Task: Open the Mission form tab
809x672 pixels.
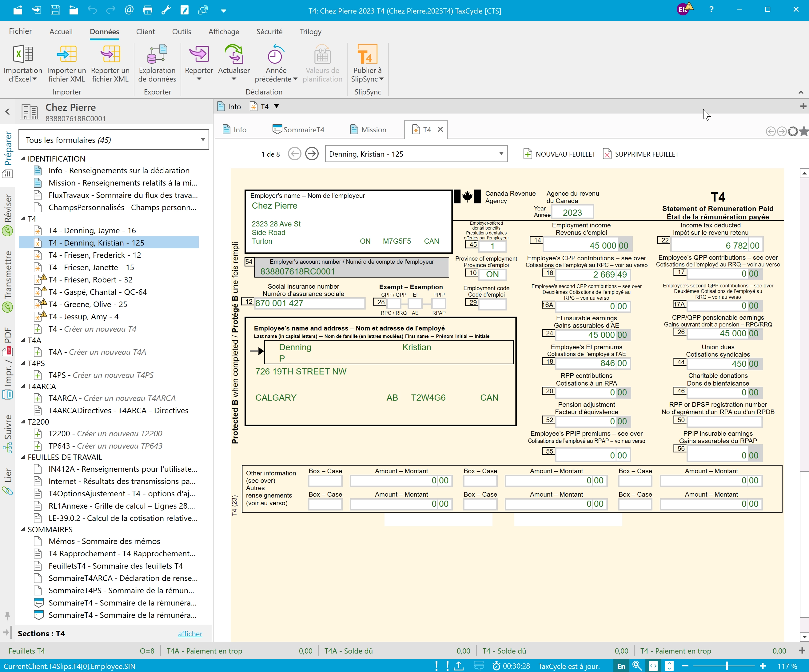Action: point(368,130)
